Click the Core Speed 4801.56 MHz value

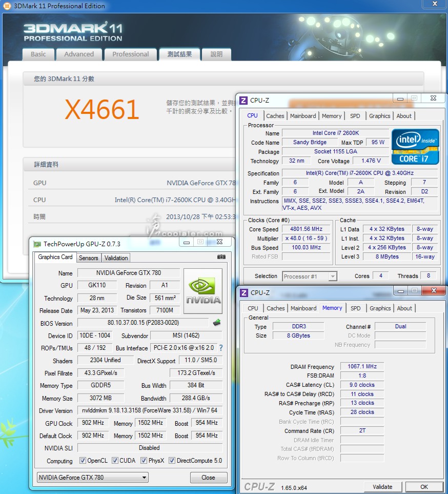tap(306, 229)
